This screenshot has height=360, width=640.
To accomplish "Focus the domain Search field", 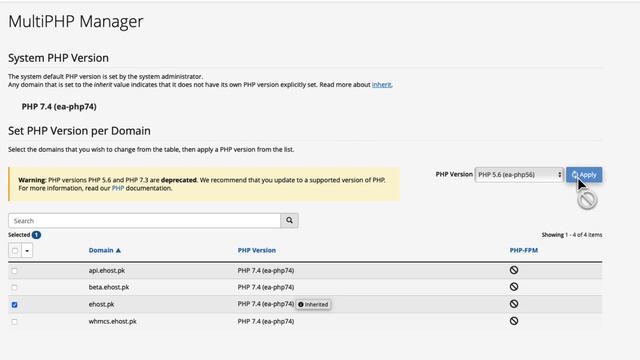I will (144, 220).
